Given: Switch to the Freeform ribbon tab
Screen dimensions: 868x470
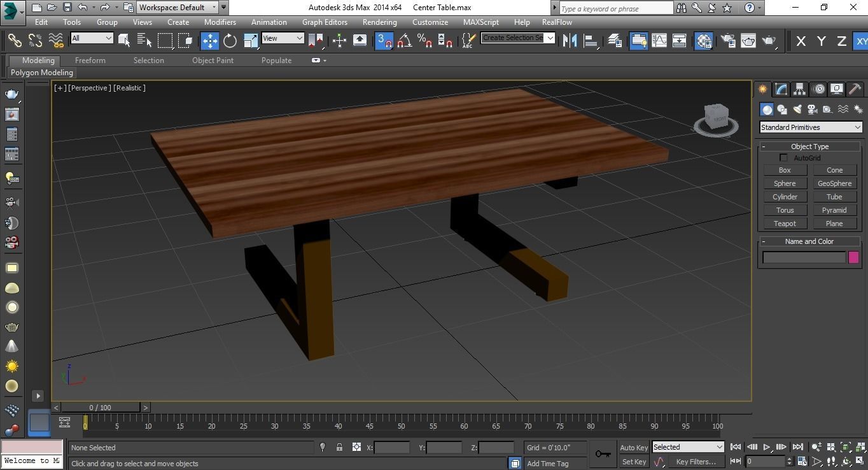Looking at the screenshot, I should [x=90, y=61].
